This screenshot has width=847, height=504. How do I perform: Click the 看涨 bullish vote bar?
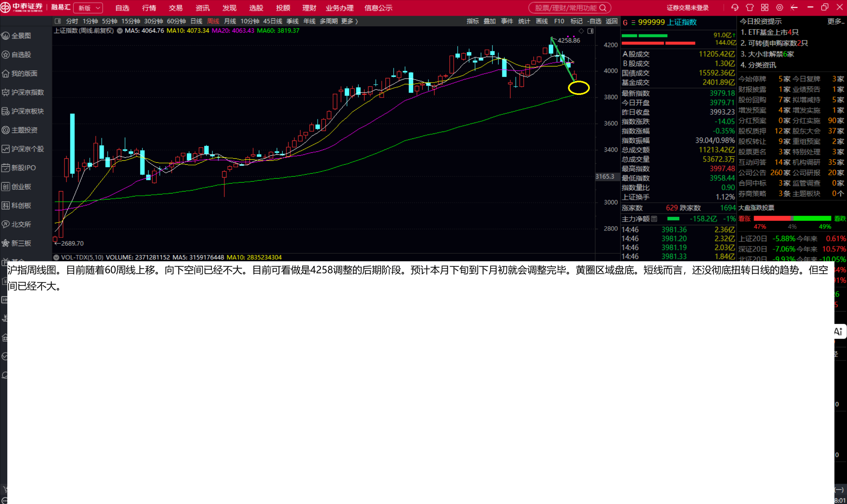coord(772,218)
